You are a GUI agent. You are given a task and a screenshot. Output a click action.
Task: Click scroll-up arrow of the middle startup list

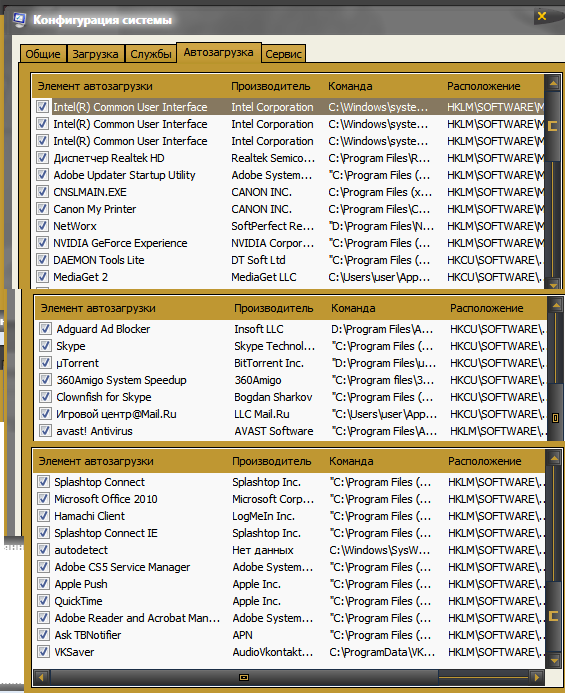[556, 305]
